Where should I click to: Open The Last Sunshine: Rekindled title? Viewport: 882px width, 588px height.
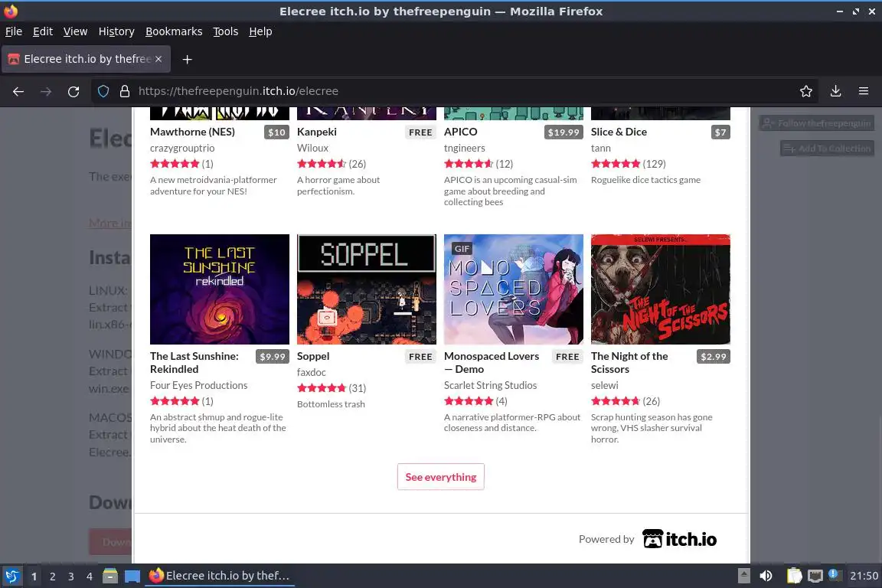[194, 362]
